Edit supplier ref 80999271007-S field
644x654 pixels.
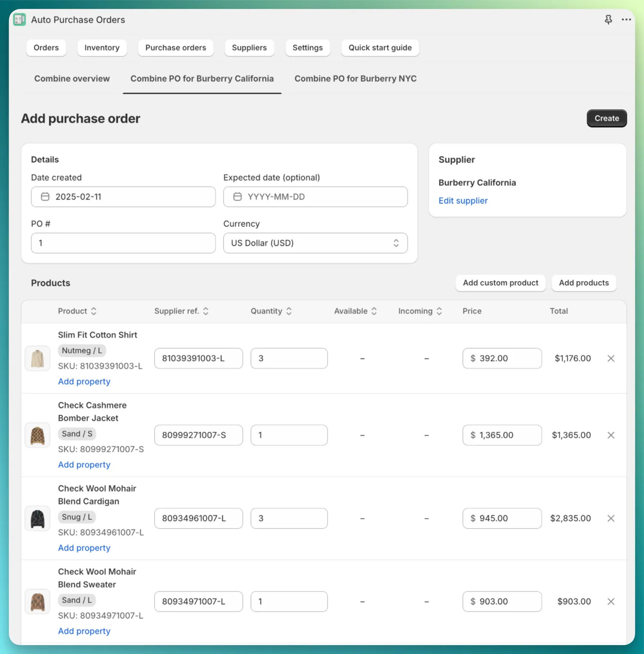pos(199,435)
